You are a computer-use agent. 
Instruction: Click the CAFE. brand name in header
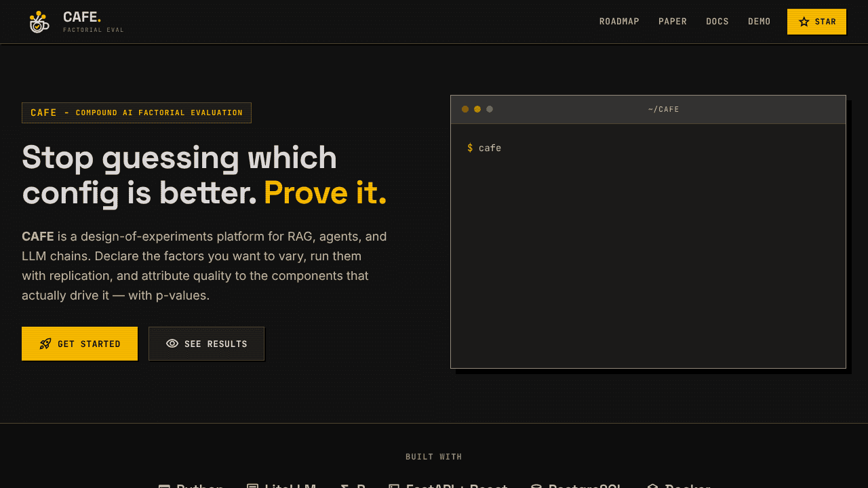(x=82, y=17)
